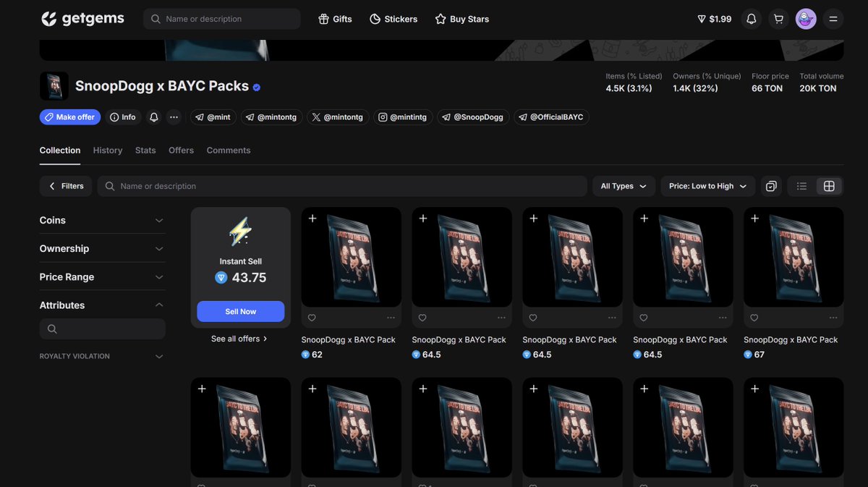The image size is (868, 487).
Task: Switch to grid view layout
Action: [x=829, y=186]
